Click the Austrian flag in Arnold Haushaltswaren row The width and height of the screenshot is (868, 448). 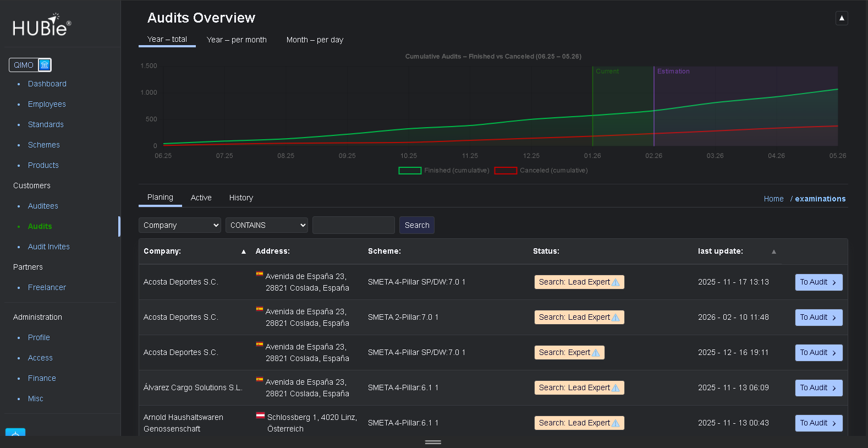point(260,416)
